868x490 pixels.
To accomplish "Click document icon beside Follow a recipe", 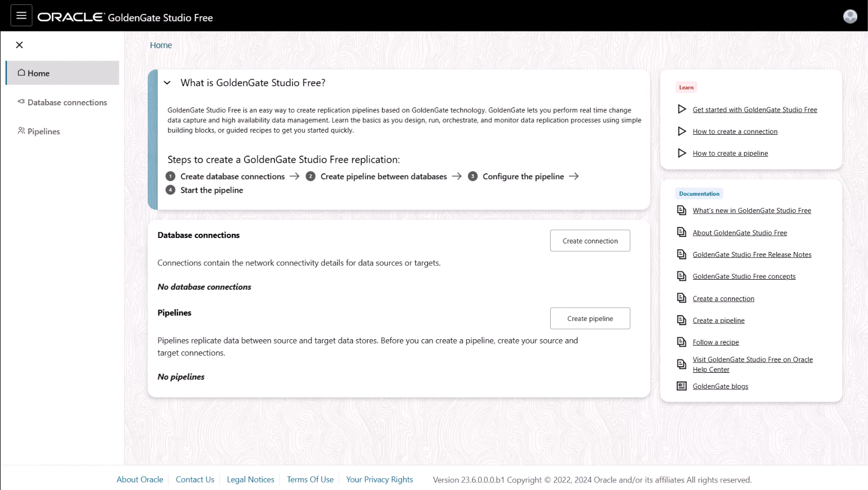I will point(682,342).
